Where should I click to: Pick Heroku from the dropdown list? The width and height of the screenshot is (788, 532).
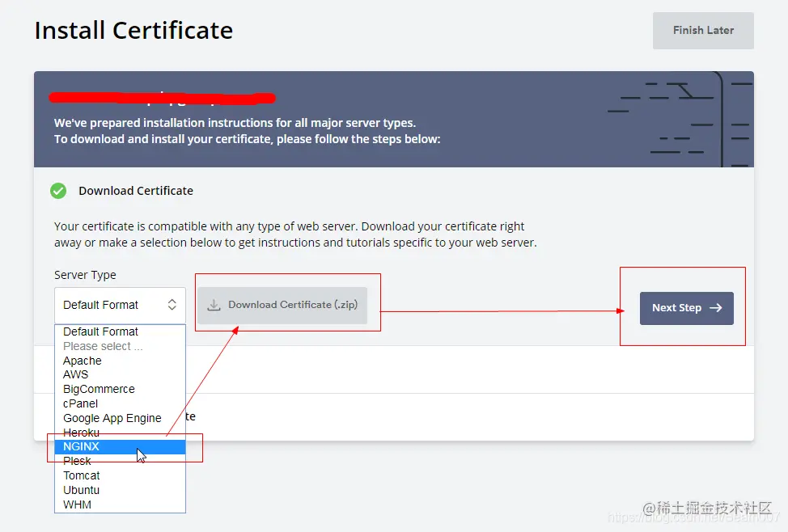120,433
